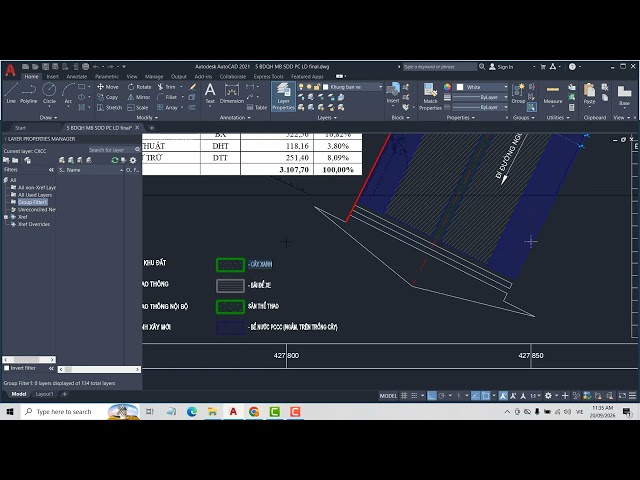This screenshot has height=480, width=640.
Task: Open the Start file tab
Action: [20, 128]
